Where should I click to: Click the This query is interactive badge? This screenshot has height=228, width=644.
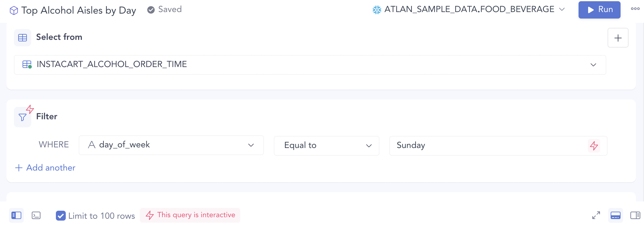pyautogui.click(x=190, y=215)
